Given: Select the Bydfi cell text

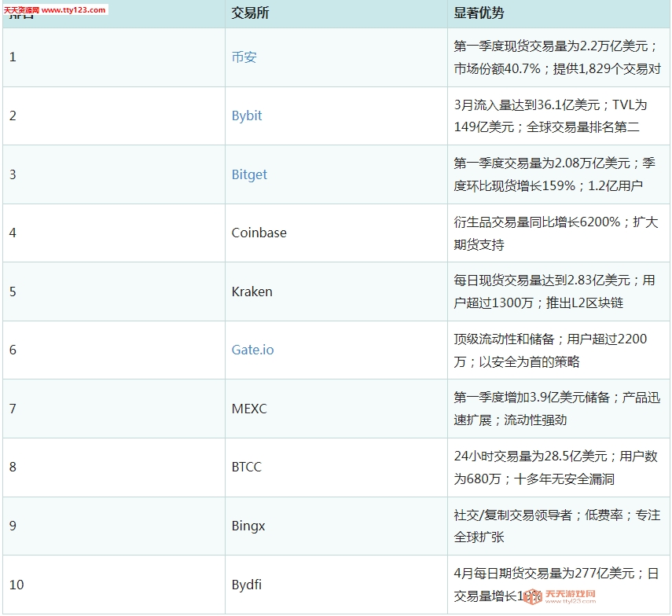Looking at the screenshot, I should (247, 585).
